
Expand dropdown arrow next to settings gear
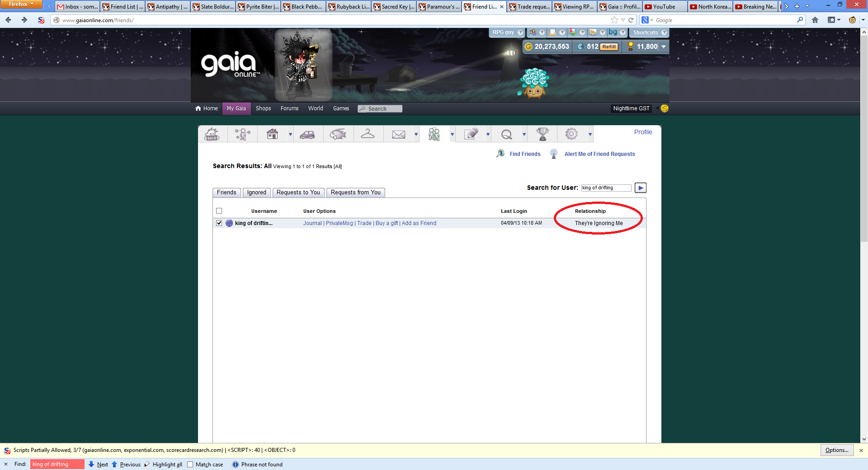point(590,135)
